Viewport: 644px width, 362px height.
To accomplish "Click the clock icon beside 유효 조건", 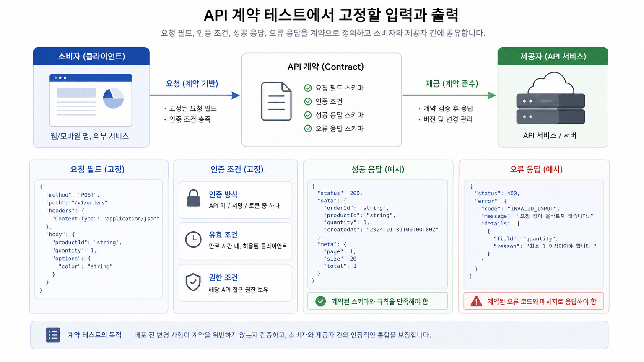I will pos(193,239).
